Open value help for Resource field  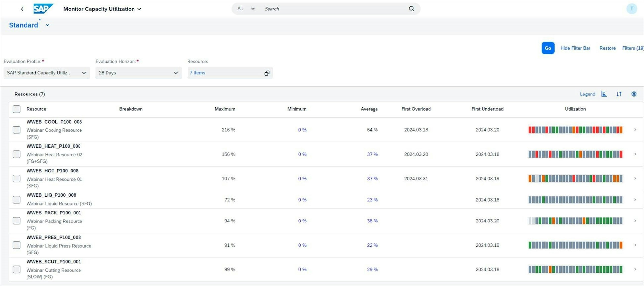click(267, 73)
